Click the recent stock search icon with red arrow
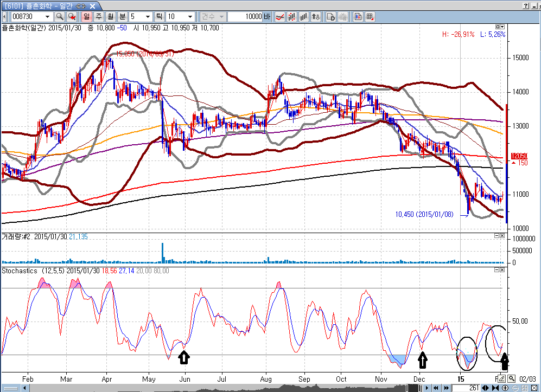Image resolution: width=541 pixels, height=392 pixels. click(x=72, y=17)
